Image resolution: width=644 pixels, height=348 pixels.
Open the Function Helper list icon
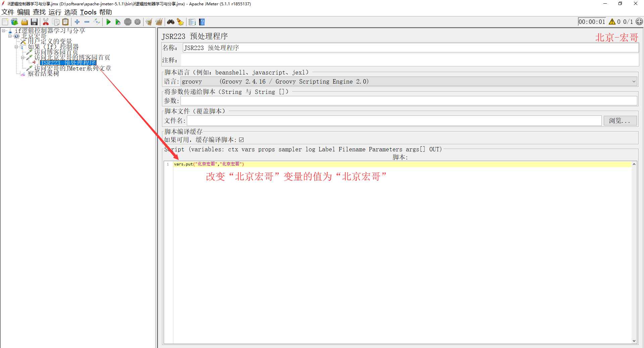[x=192, y=22]
